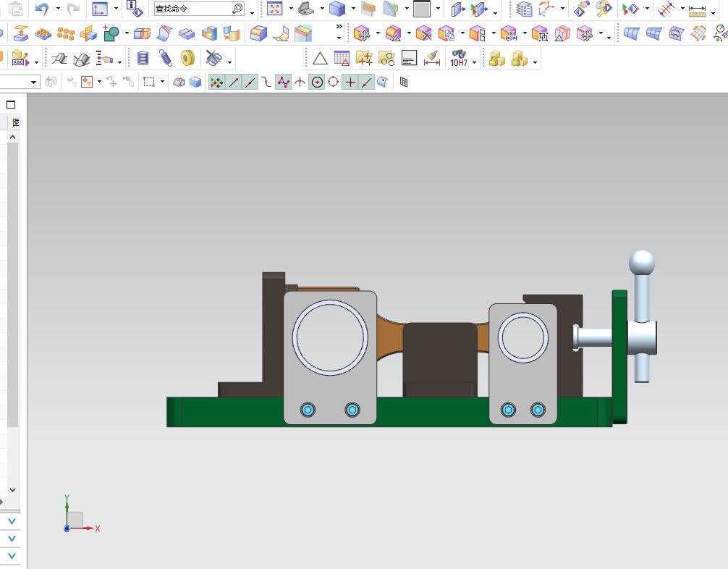
Task: Click the WCS orientation axes icon
Action: point(546,9)
